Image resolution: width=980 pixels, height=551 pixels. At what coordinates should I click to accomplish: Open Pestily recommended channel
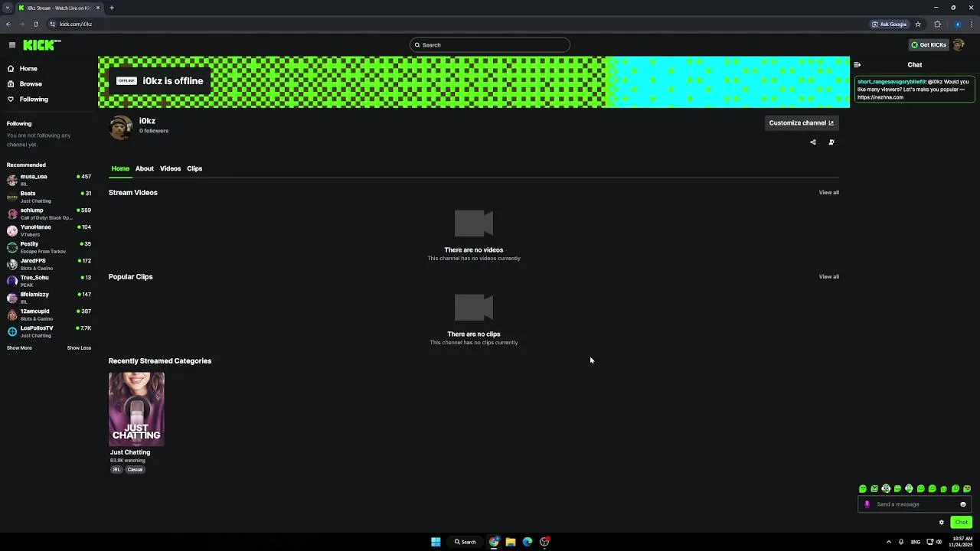49,247
